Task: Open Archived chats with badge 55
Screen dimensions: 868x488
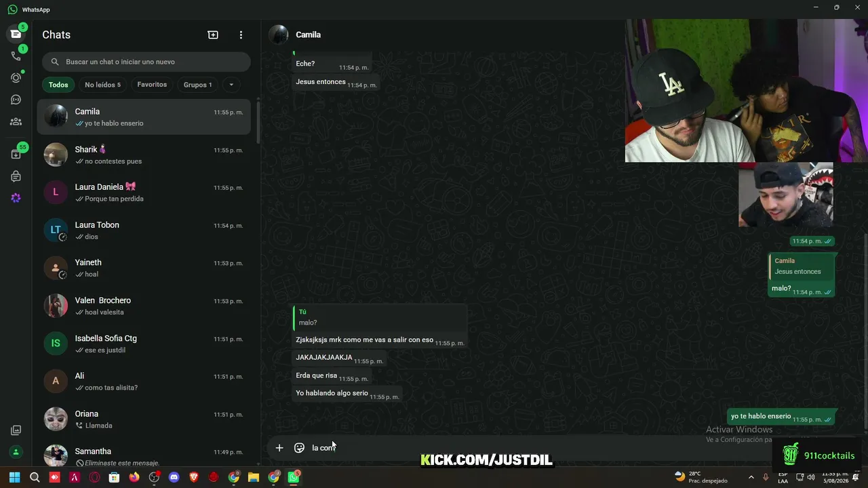Action: coord(16,154)
